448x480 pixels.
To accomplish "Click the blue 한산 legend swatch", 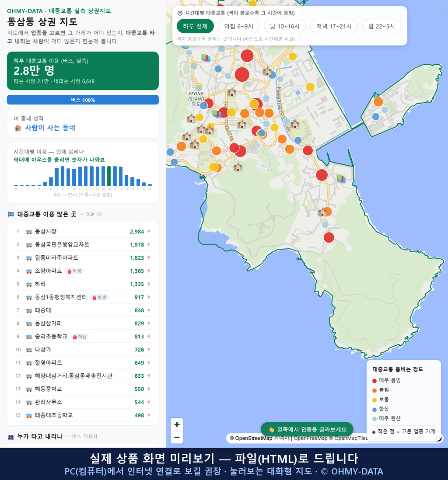I will 374,409.
